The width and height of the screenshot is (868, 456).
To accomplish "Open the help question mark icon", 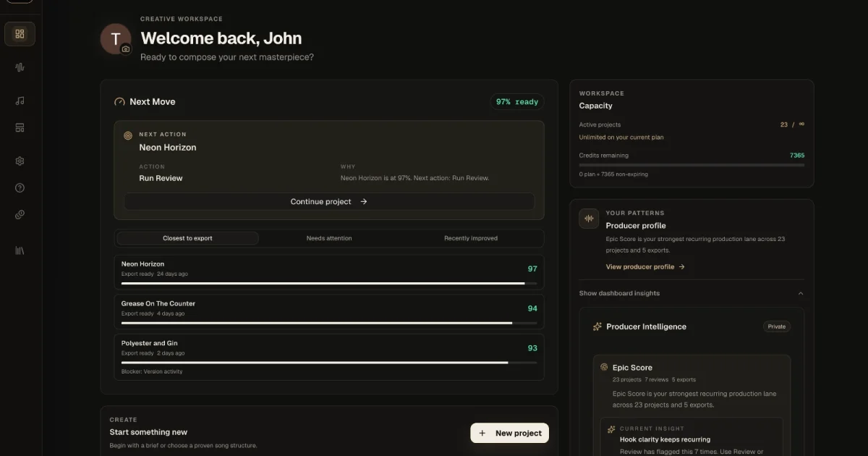I will [20, 187].
